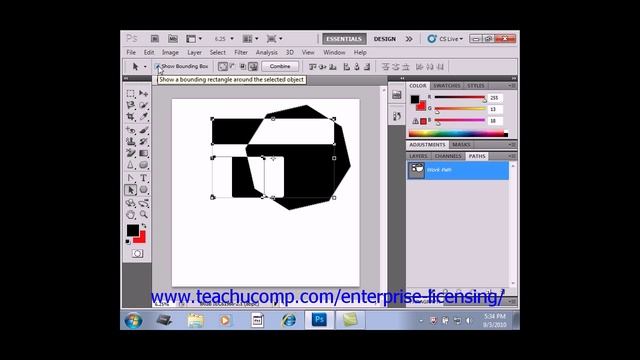
Task: Open the Filter menu
Action: (241, 52)
